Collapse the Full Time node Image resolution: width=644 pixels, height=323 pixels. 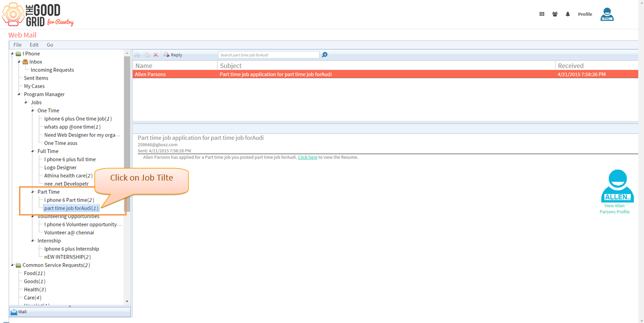click(x=33, y=151)
